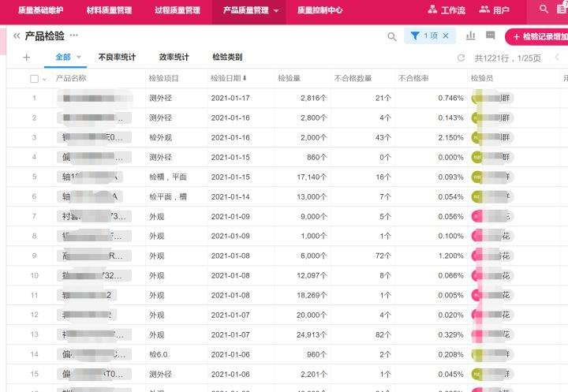Image resolution: width=568 pixels, height=392 pixels.
Task: Click 检外观 cell in row 3
Action: [160, 138]
